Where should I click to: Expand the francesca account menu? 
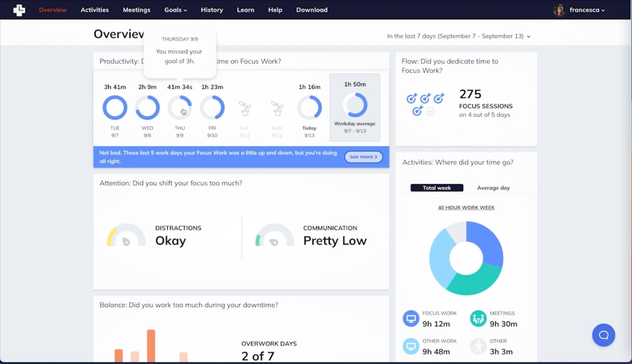coord(587,10)
